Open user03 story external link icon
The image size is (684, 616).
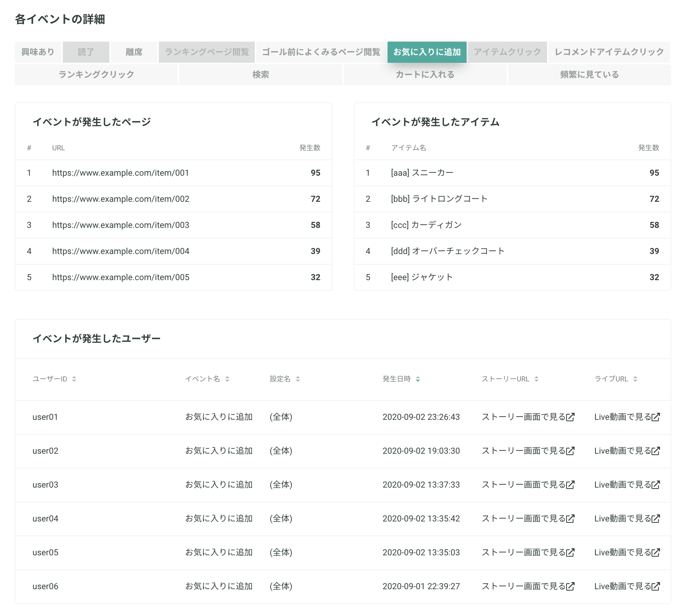point(570,485)
